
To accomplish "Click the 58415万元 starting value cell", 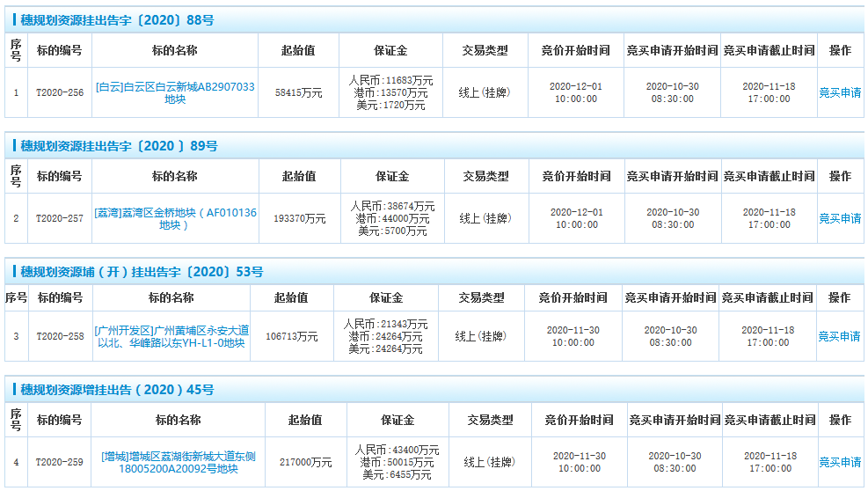I will [298, 92].
